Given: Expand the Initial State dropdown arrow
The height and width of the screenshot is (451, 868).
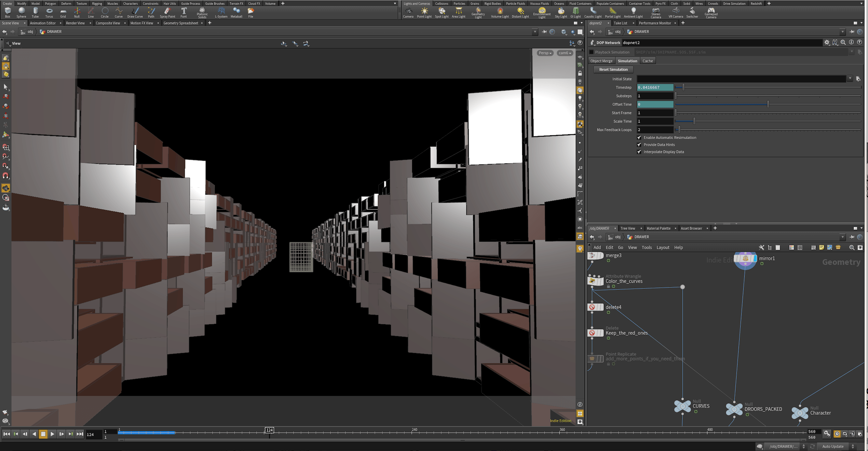Looking at the screenshot, I should (x=850, y=79).
